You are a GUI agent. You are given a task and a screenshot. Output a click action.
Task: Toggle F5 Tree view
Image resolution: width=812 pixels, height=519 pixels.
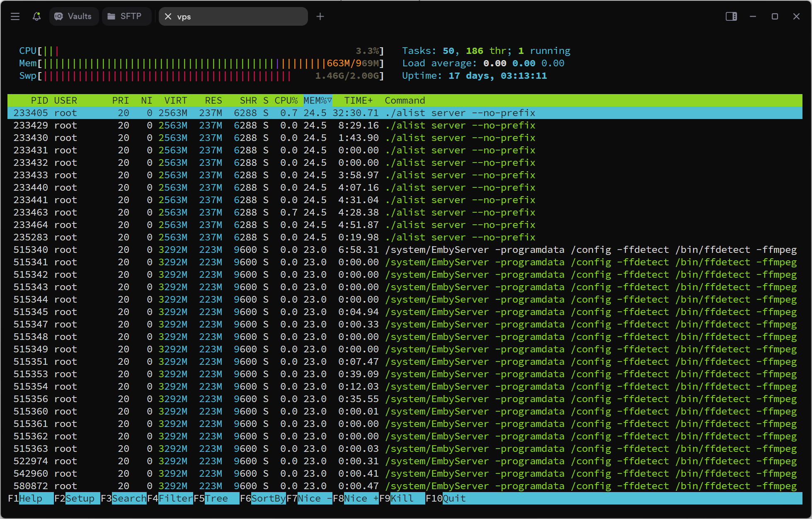pyautogui.click(x=216, y=498)
